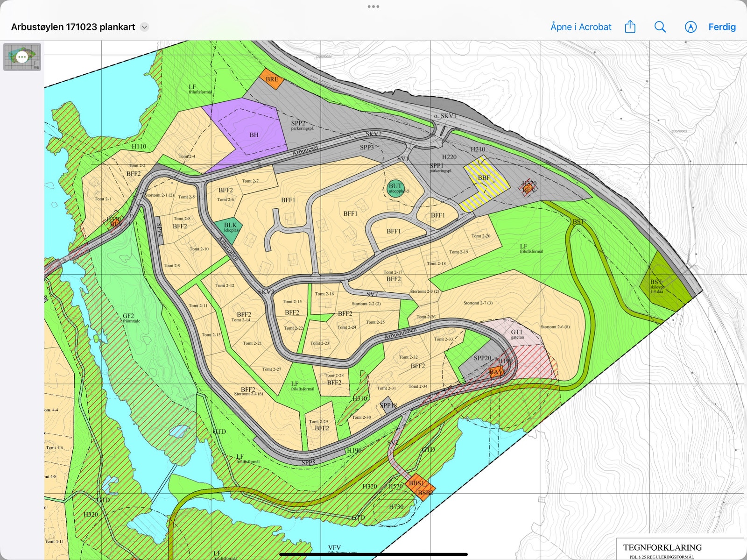The width and height of the screenshot is (747, 560).
Task: Tap the SPP3 label
Action: click(367, 147)
